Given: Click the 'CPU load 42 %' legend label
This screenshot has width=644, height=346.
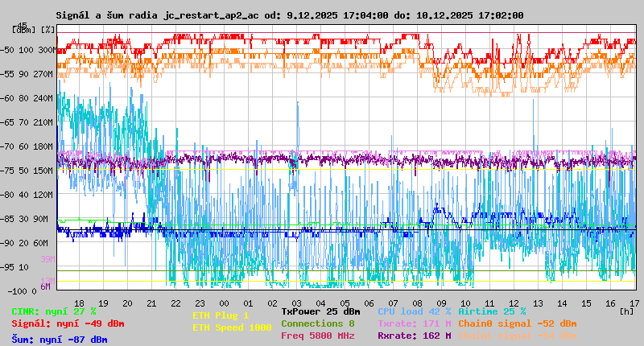Looking at the screenshot, I should pyautogui.click(x=415, y=311).
